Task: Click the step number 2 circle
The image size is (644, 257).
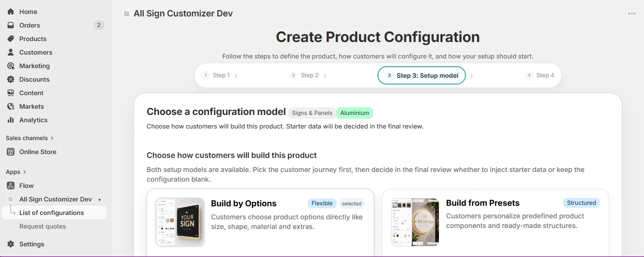Action: tap(293, 75)
